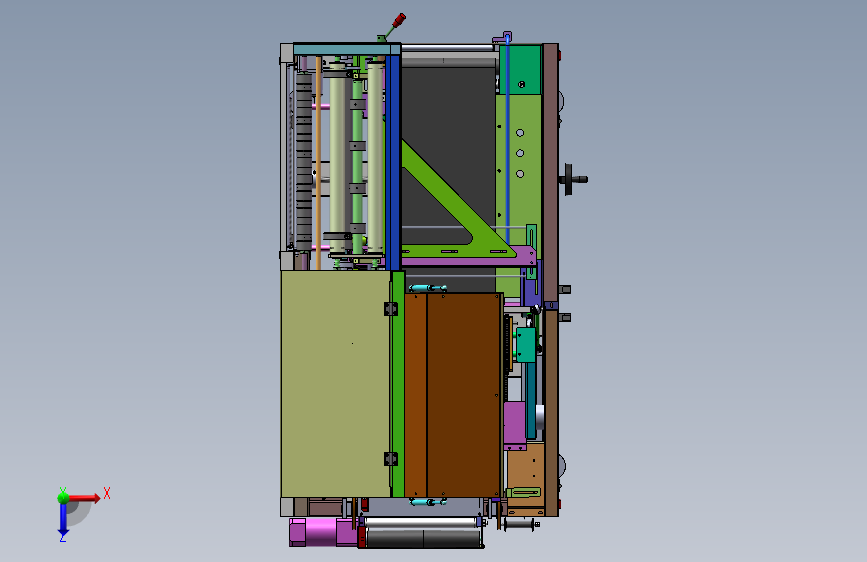Screen dimensions: 867x562
Task: Select the black toothed strip on left side
Action: tap(304, 160)
